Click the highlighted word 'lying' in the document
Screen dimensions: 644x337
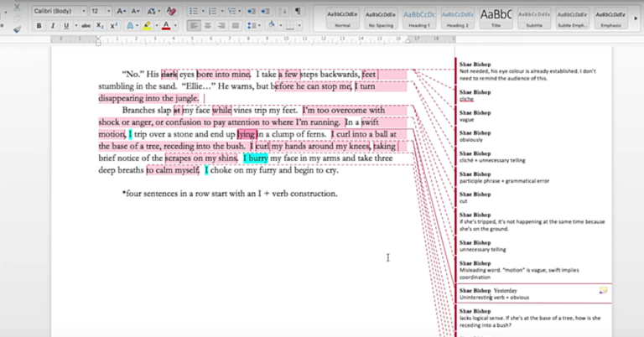(247, 134)
